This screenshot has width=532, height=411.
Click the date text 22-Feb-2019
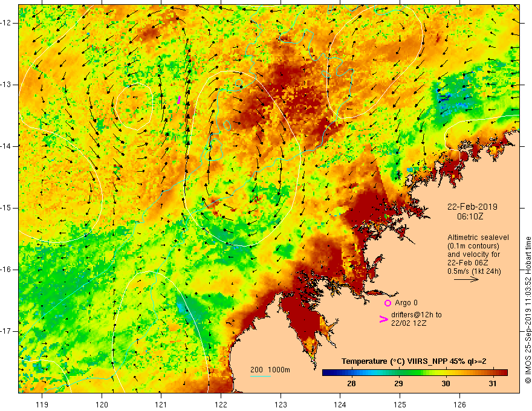[x=472, y=207]
